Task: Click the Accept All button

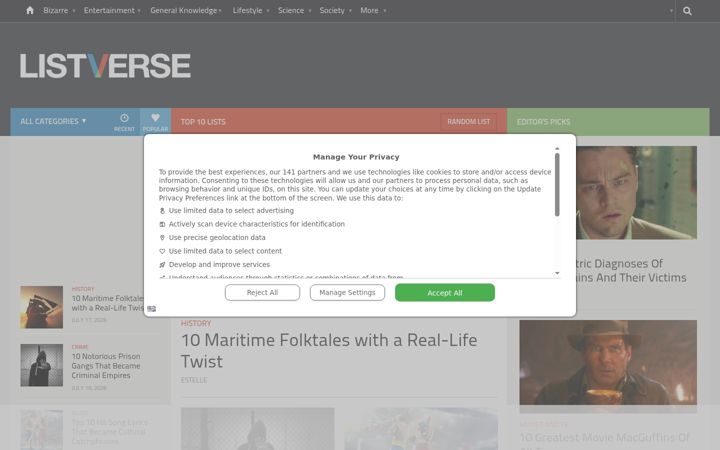Action: pos(444,292)
